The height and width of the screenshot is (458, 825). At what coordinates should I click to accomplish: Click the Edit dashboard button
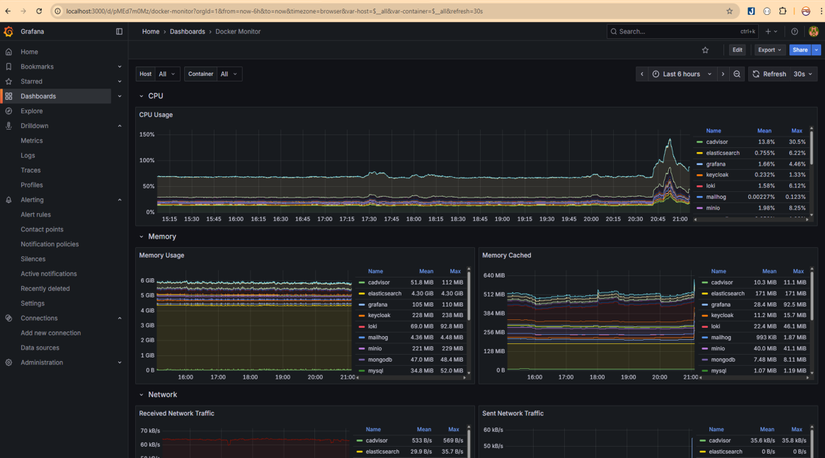click(x=737, y=50)
